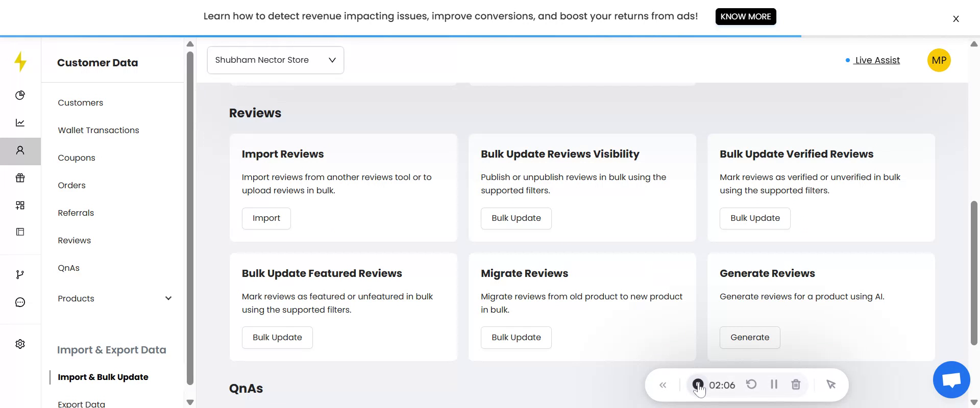
Task: Click the main page vertical scrollbar thumb
Action: pyautogui.click(x=974, y=273)
